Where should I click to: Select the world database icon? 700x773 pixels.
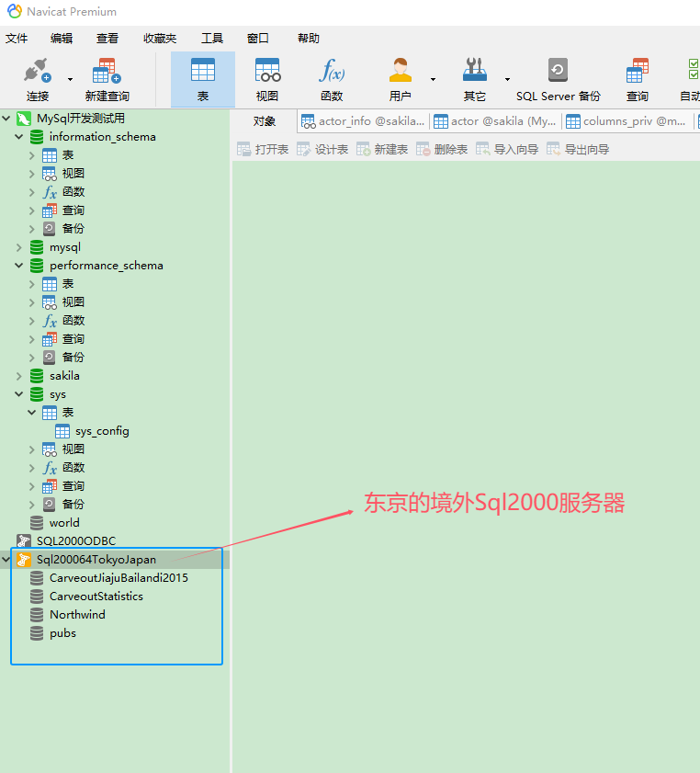[x=37, y=523]
